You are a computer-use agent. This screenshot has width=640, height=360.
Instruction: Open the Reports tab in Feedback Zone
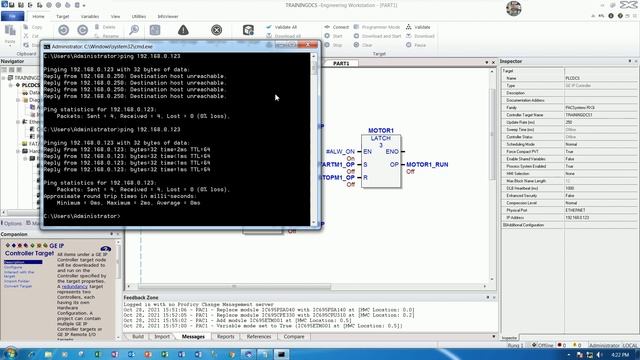226,337
